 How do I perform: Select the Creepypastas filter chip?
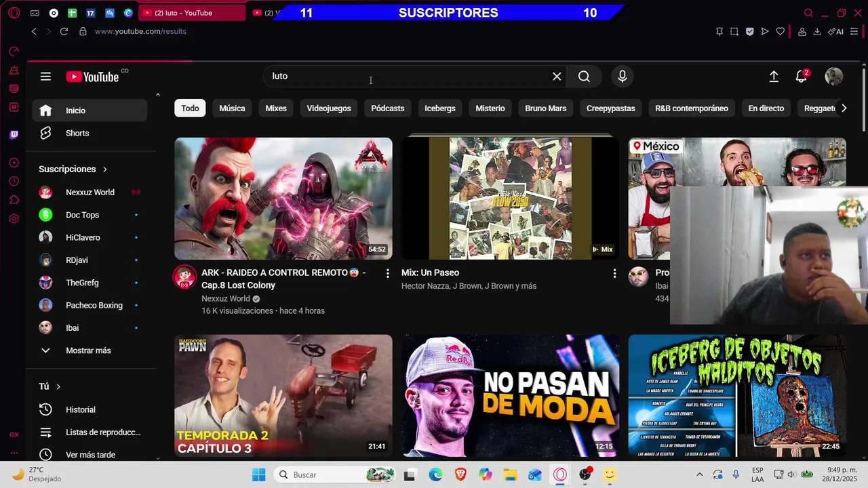(x=611, y=108)
